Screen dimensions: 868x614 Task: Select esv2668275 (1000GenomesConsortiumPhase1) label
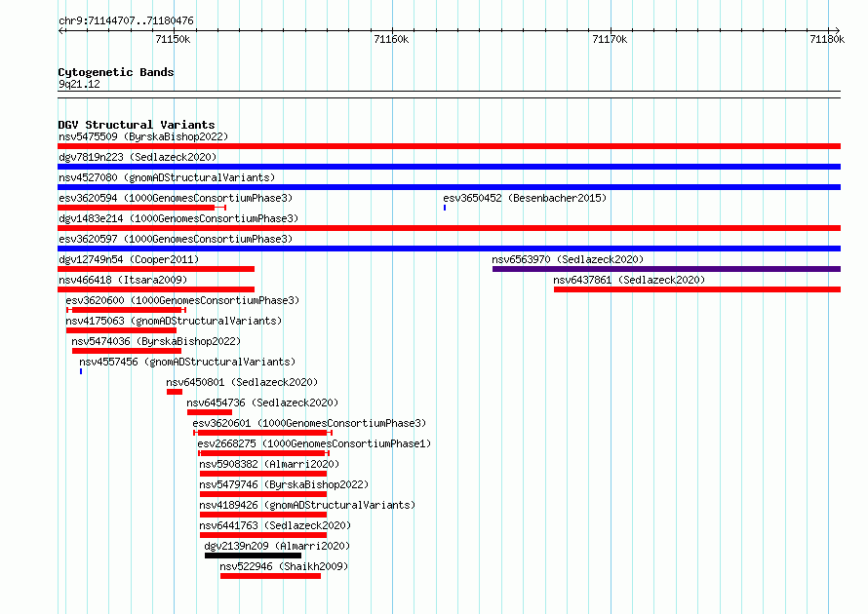[x=314, y=443]
